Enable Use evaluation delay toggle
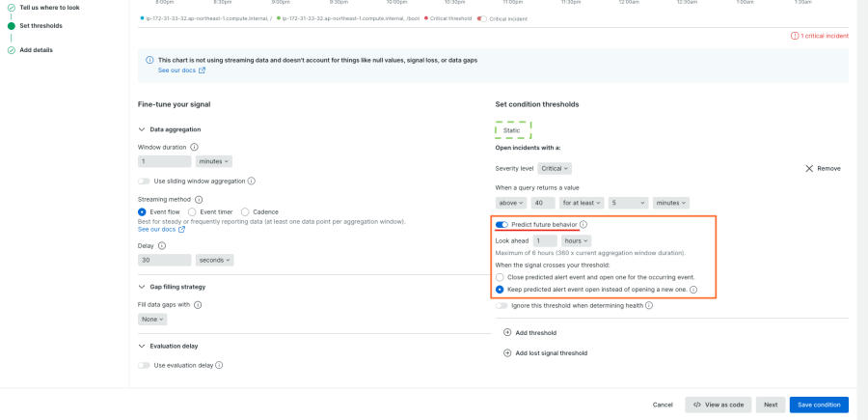 click(x=144, y=365)
